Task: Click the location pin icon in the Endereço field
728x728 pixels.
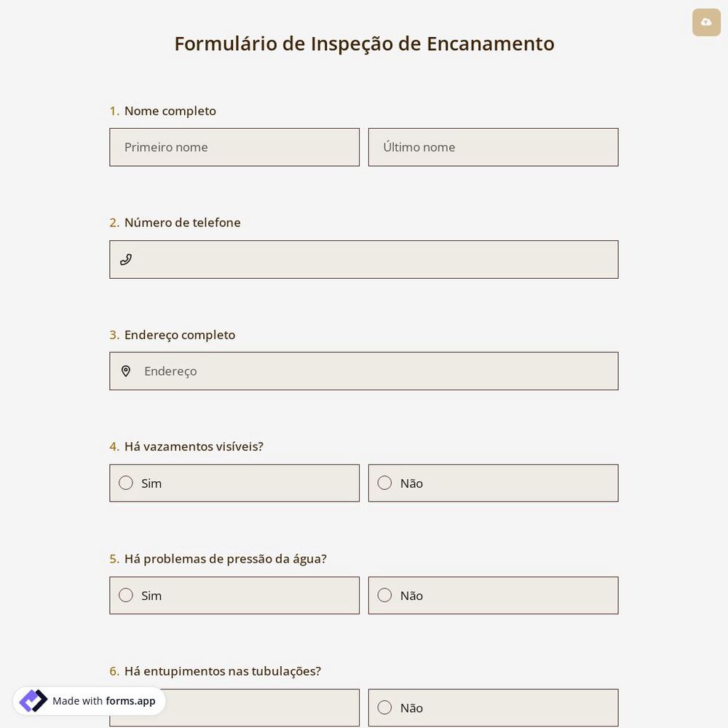Action: pos(126,371)
